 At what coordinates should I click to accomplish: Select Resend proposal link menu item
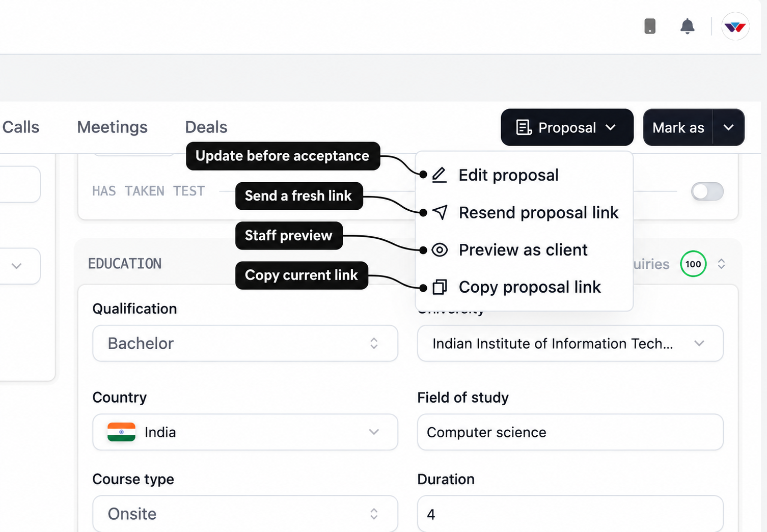coord(524,212)
